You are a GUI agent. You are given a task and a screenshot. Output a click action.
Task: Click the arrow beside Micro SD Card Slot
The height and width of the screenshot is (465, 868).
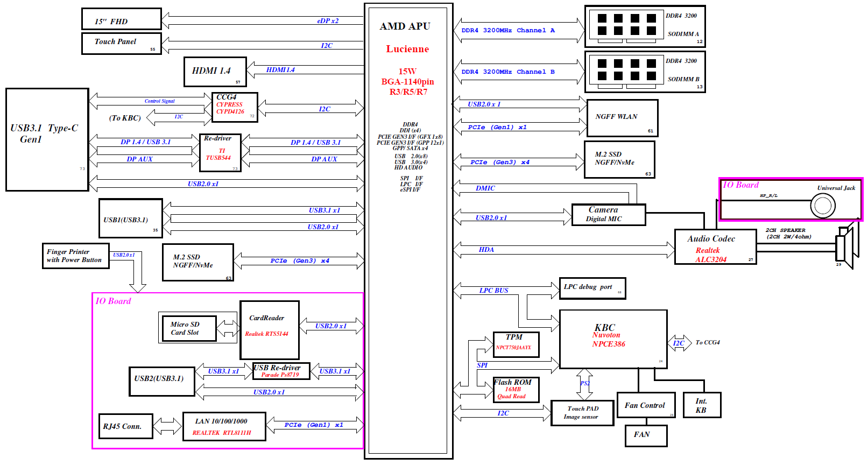tap(228, 327)
